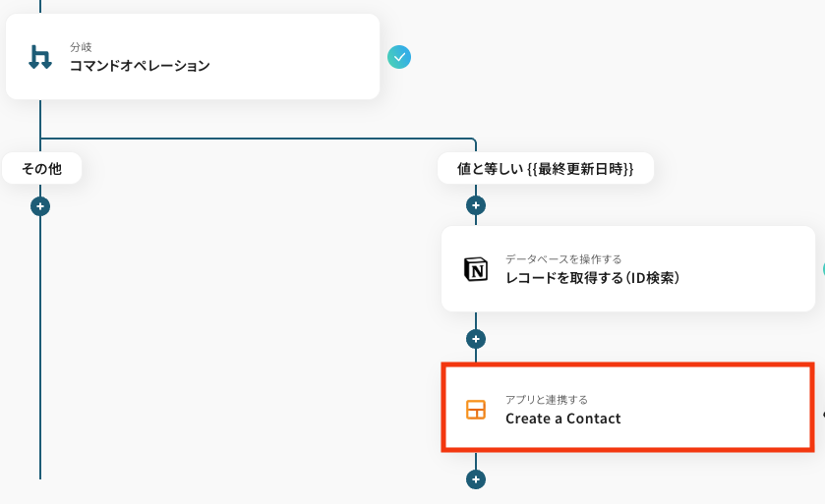Viewport: 825px width, 504px height.
Task: Open the レコードを取得する(ID検索) Notion card
Action: (x=628, y=268)
